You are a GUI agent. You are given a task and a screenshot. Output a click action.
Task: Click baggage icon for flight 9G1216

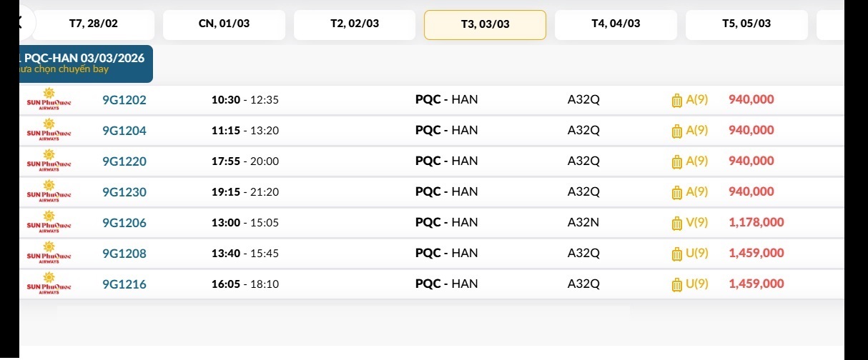676,285
